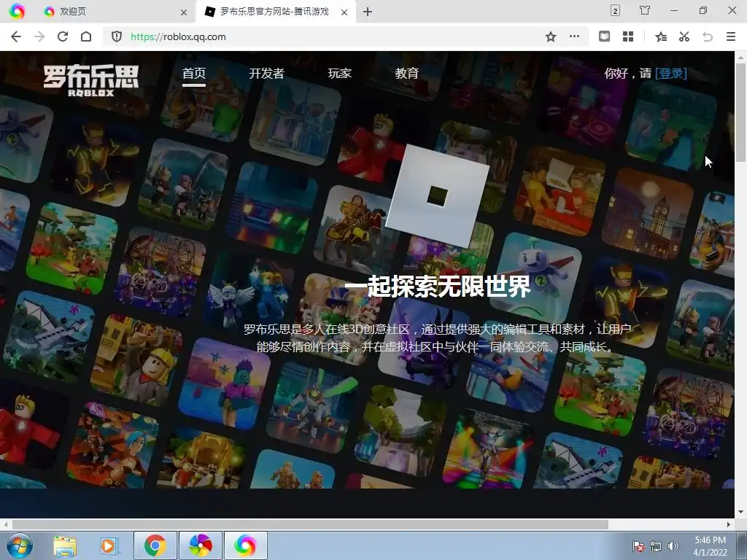Reload the page with the refresh icon
The width and height of the screenshot is (747, 560).
click(x=63, y=36)
